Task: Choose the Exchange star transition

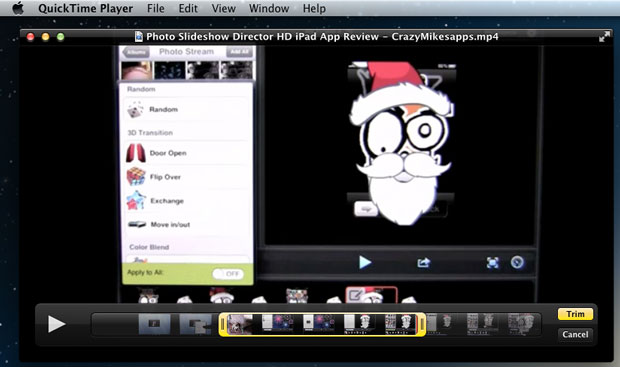Action: tap(136, 201)
